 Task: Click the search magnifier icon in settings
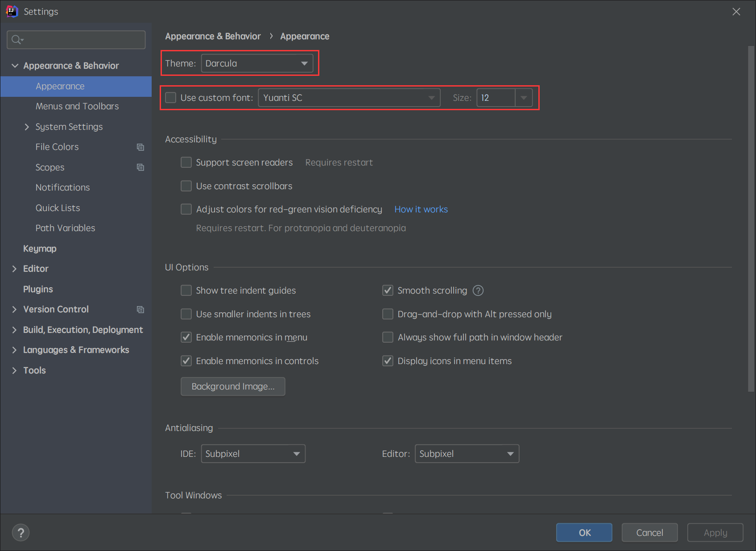(x=17, y=40)
